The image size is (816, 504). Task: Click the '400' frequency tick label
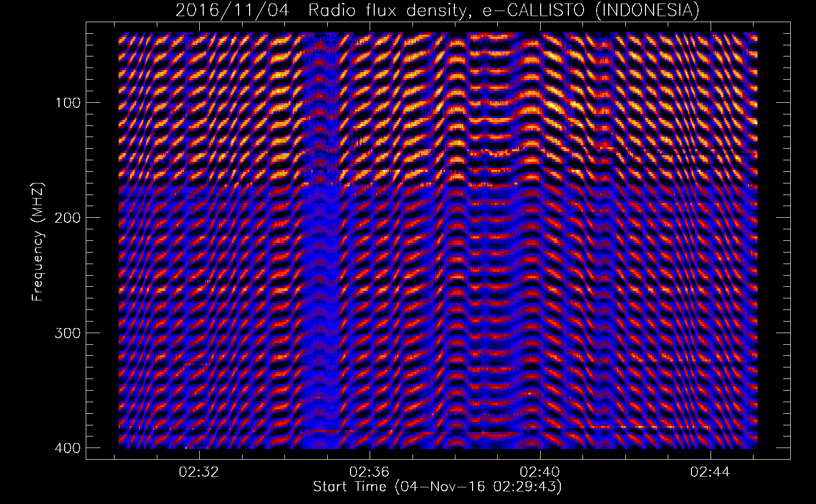click(67, 448)
